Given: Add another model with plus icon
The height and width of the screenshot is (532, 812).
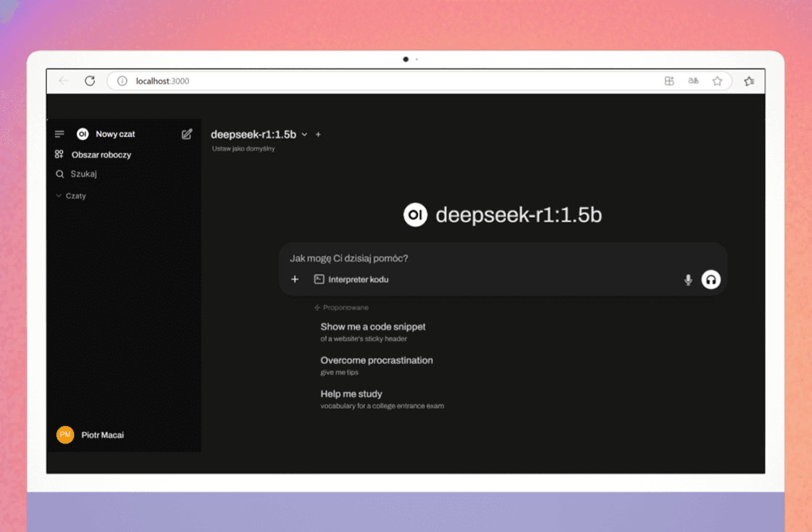Looking at the screenshot, I should click(318, 135).
